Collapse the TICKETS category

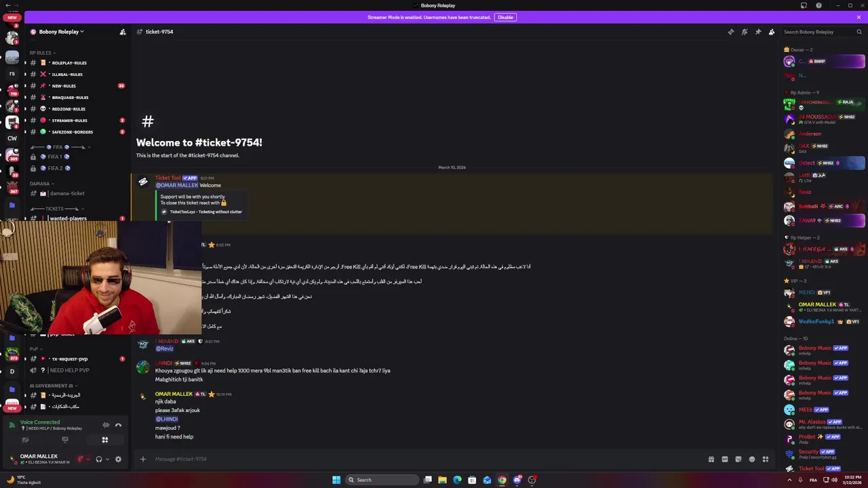pos(58,209)
